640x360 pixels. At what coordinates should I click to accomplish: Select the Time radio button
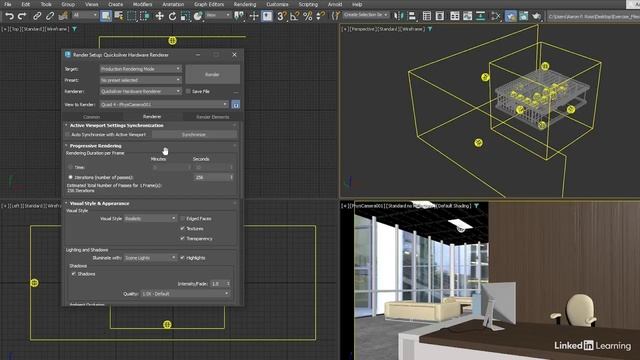pyautogui.click(x=70, y=167)
